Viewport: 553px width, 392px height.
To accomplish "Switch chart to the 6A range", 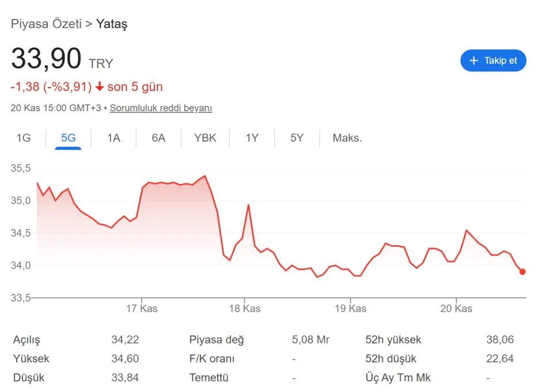I will click(x=158, y=138).
